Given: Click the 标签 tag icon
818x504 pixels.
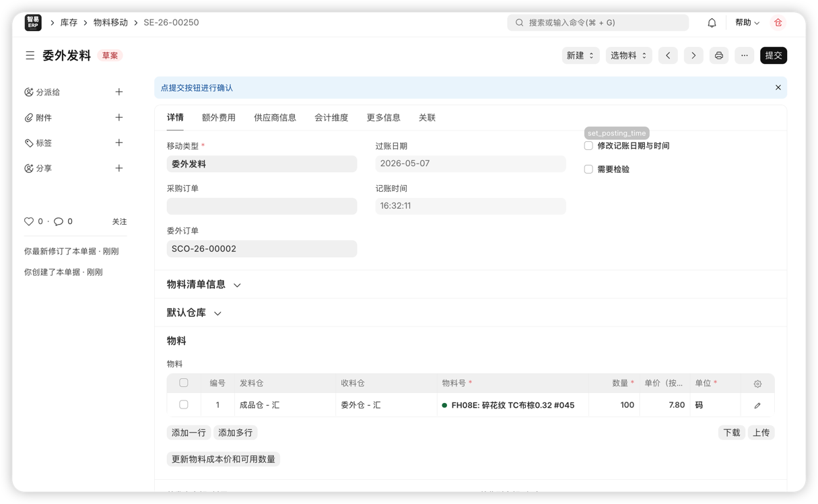Looking at the screenshot, I should coord(29,143).
